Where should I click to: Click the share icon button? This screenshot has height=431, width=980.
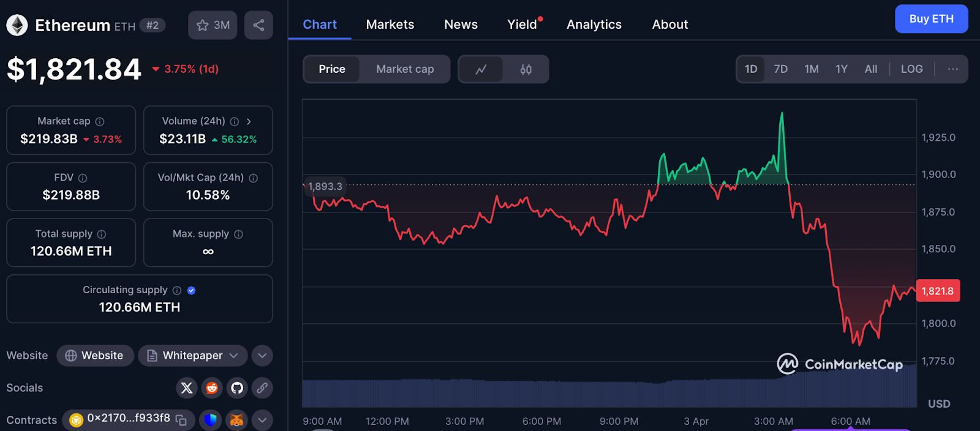point(258,25)
